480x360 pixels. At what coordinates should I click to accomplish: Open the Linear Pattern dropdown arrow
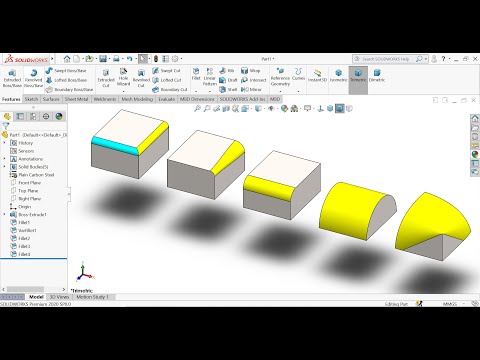(209, 91)
